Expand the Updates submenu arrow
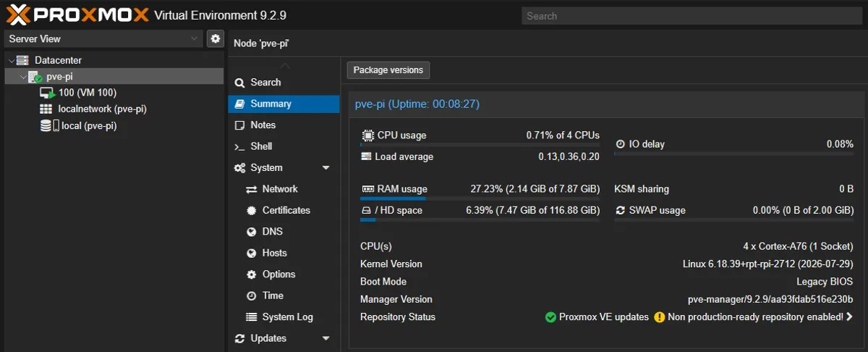This screenshot has height=352, width=868. [325, 338]
